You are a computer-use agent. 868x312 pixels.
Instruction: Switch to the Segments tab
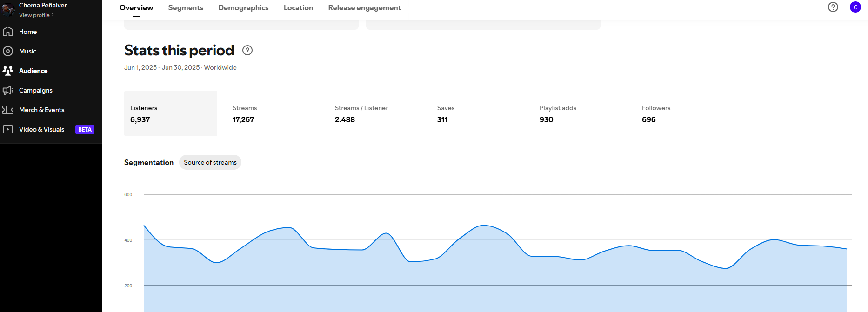click(186, 8)
